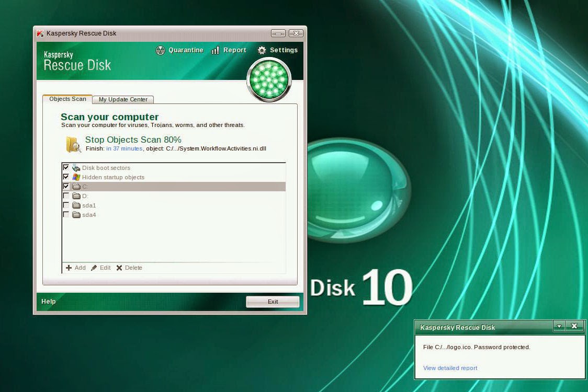The height and width of the screenshot is (392, 588).
Task: Click the folder scan icon beside Stop Objects Scan
Action: point(73,144)
